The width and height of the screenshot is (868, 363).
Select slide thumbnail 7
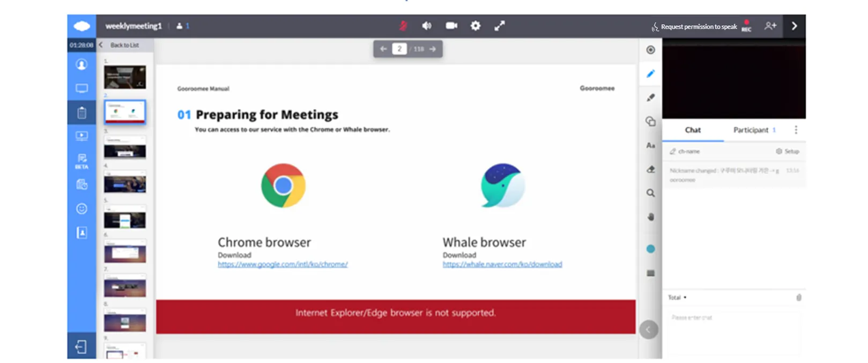point(125,286)
